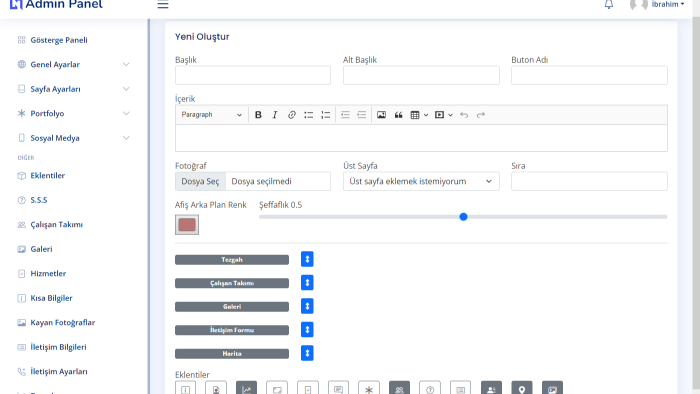The image size is (700, 394).
Task: Open the Afiş Arka Plan Renk color swatch
Action: click(x=187, y=225)
